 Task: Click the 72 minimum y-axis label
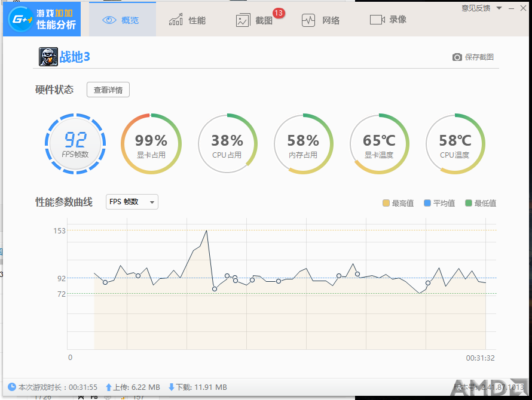pos(62,294)
